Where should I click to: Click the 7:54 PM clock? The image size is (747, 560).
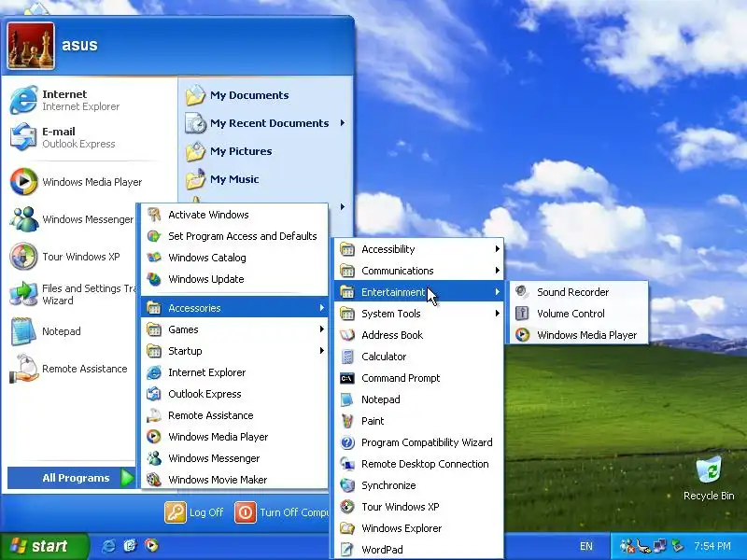click(x=712, y=546)
